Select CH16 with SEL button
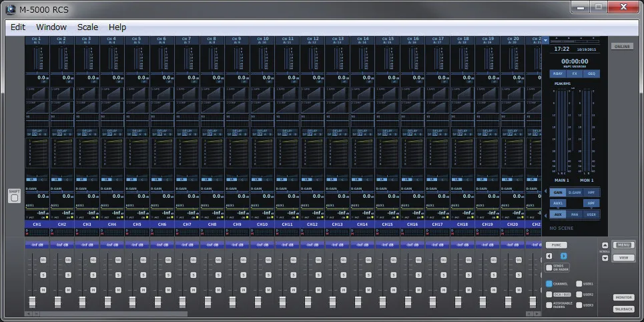 [419, 260]
